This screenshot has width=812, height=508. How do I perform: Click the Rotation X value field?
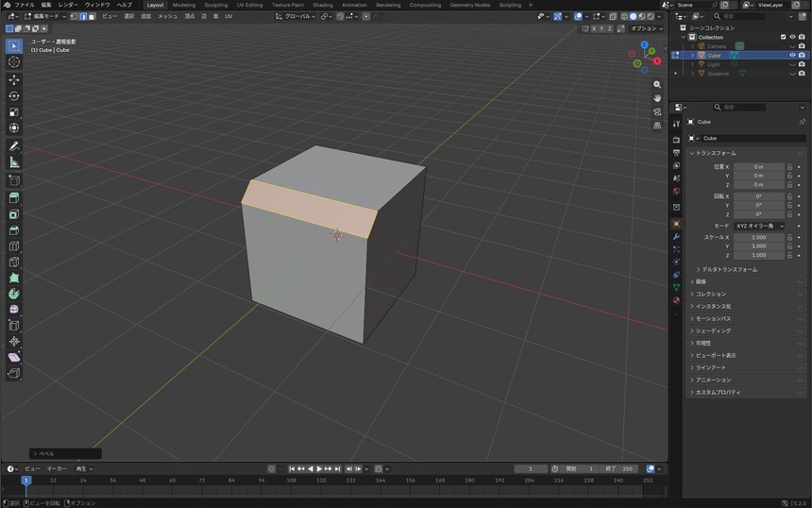tap(759, 196)
